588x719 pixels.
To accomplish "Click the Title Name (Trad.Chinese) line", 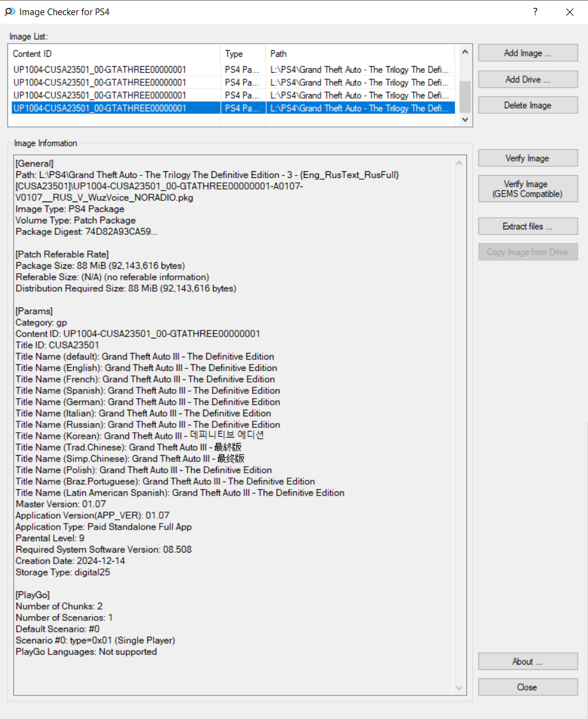I will click(x=129, y=447).
